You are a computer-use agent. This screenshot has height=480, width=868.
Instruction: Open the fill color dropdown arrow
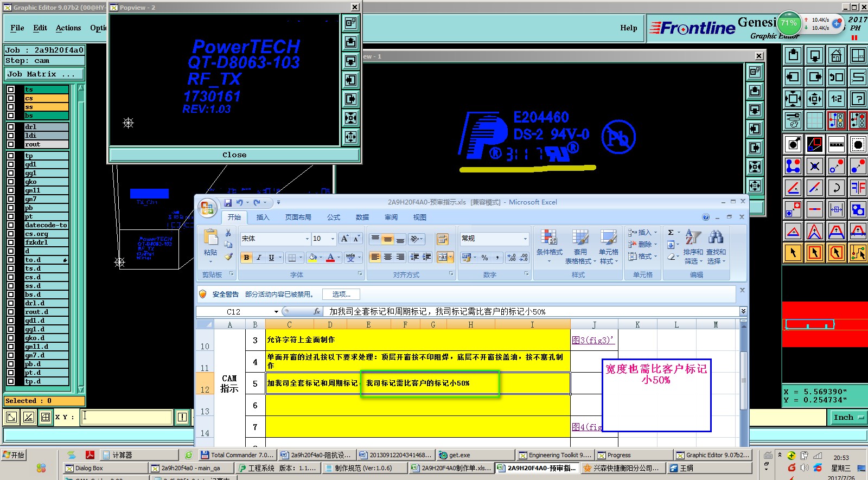321,258
